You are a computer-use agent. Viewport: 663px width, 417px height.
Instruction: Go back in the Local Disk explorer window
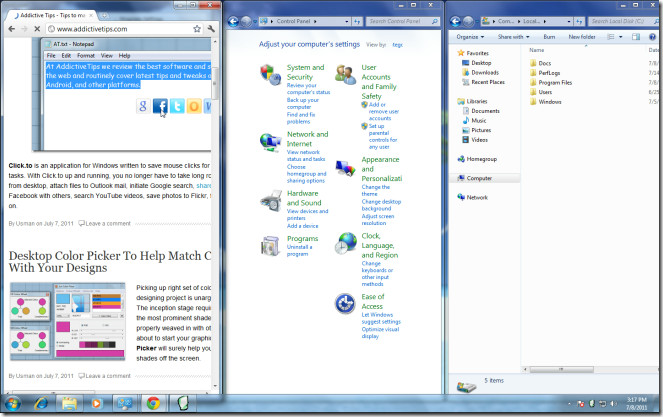click(455, 21)
